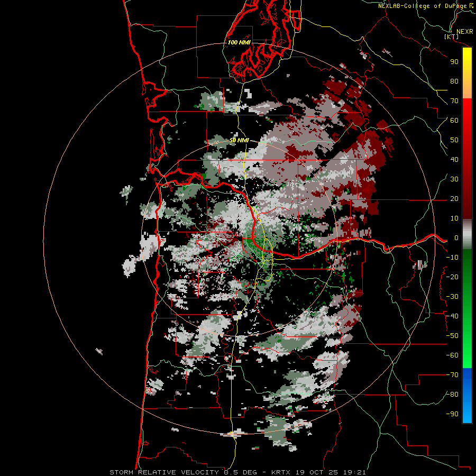
Task: Click the 0 value on velocity scale
Action: (x=456, y=238)
